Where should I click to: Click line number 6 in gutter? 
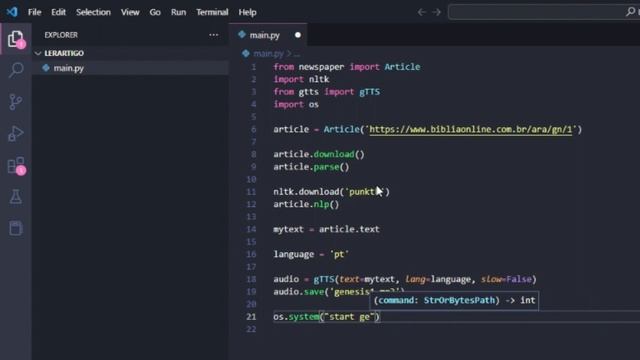tap(253, 129)
